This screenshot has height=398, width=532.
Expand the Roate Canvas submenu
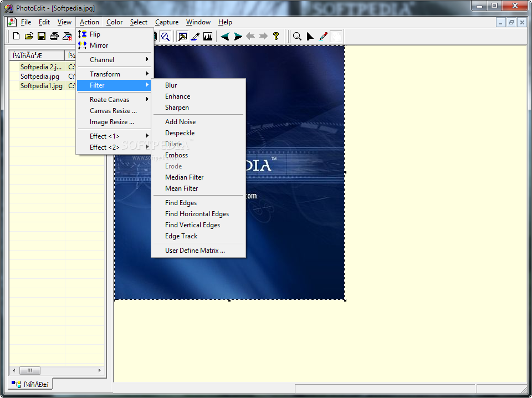click(x=115, y=99)
